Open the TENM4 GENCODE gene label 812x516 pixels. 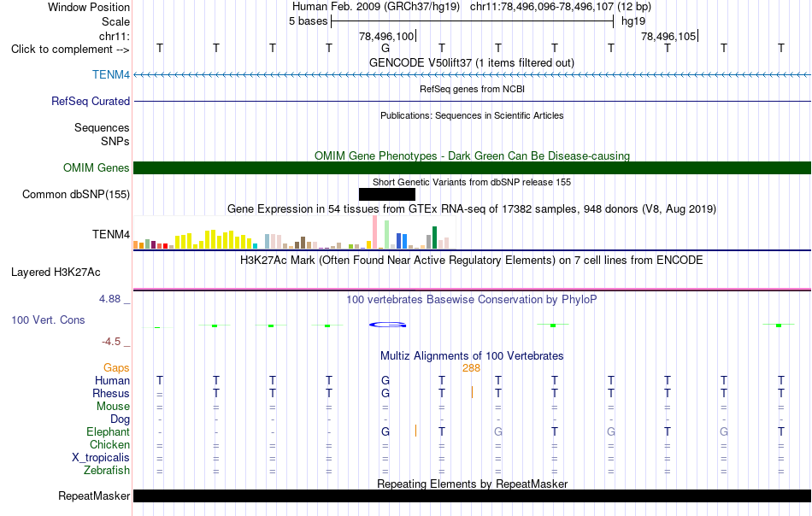click(x=111, y=74)
